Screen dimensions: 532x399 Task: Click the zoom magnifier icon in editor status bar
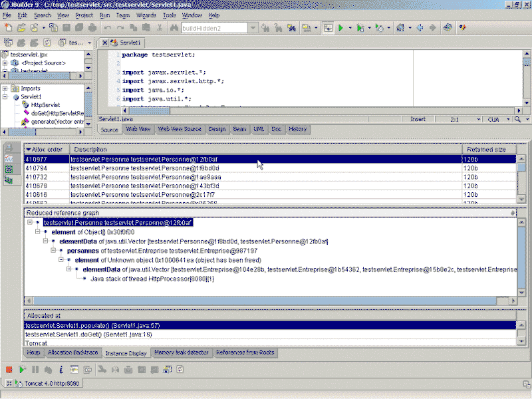point(519,120)
